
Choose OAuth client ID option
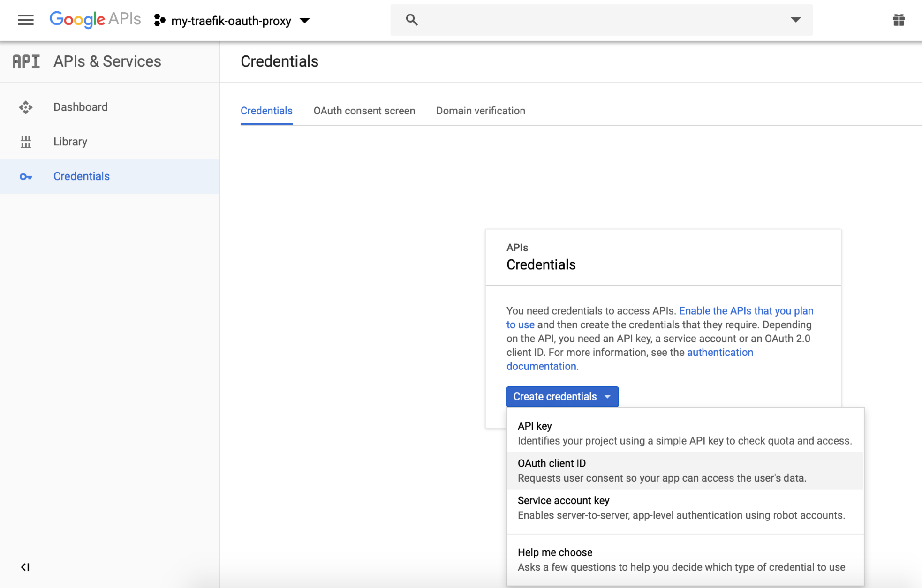pos(685,471)
